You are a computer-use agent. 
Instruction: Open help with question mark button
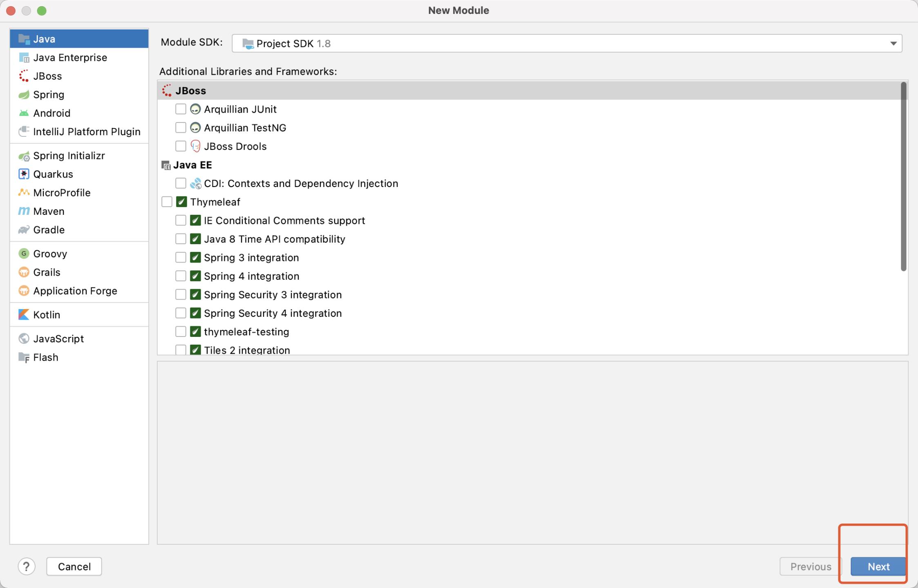coord(27,567)
